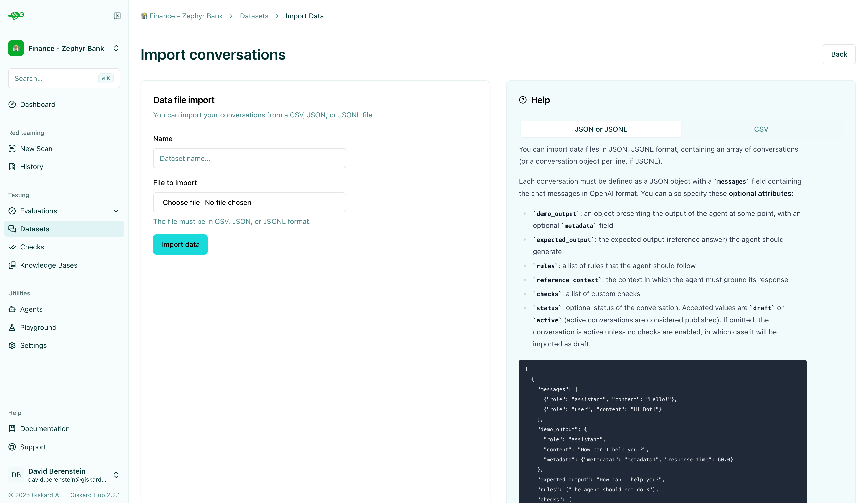Screen dimensions: 868x503
Task: Select the Agents robot icon
Action: click(12, 309)
